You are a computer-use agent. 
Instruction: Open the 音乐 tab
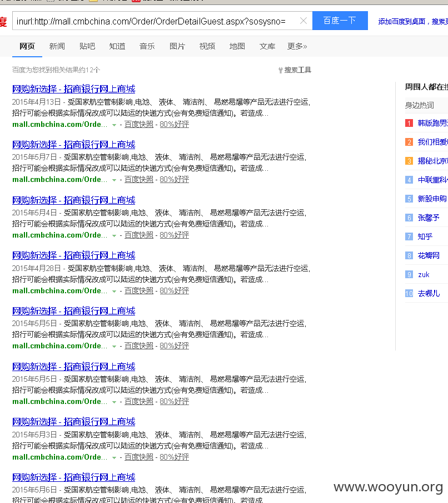147,47
